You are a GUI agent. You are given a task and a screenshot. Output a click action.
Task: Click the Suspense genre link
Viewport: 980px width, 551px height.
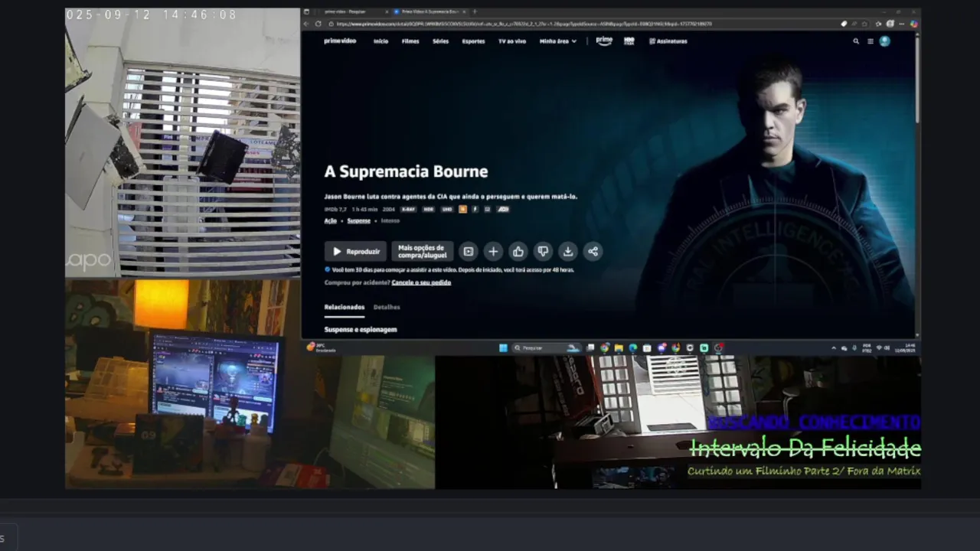[359, 220]
